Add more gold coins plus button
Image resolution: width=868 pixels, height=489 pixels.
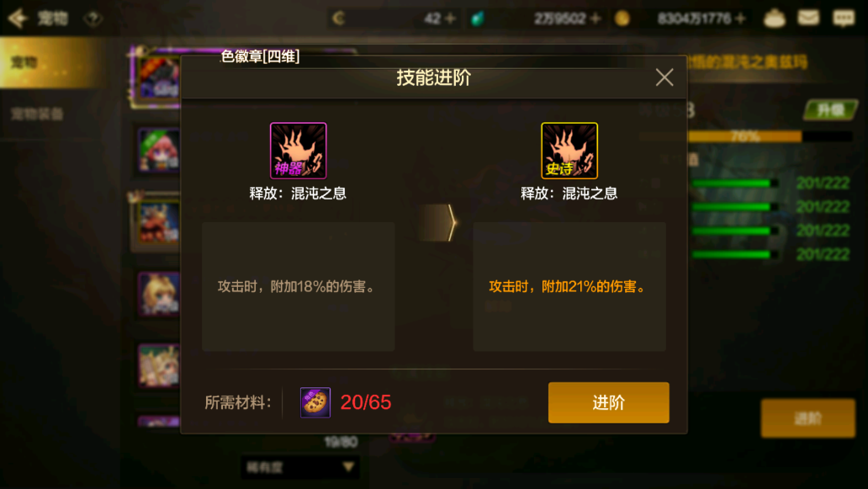coord(740,19)
